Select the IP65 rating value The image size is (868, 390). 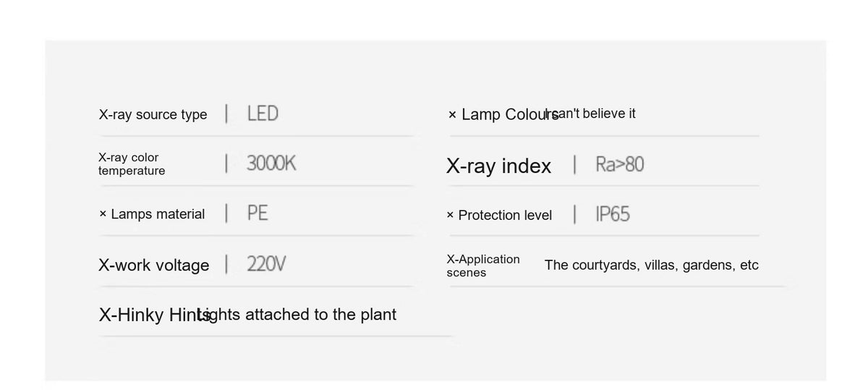click(x=613, y=214)
